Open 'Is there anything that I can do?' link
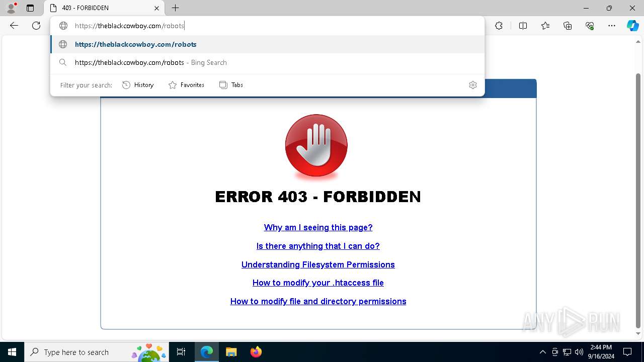The image size is (644, 362). (318, 246)
